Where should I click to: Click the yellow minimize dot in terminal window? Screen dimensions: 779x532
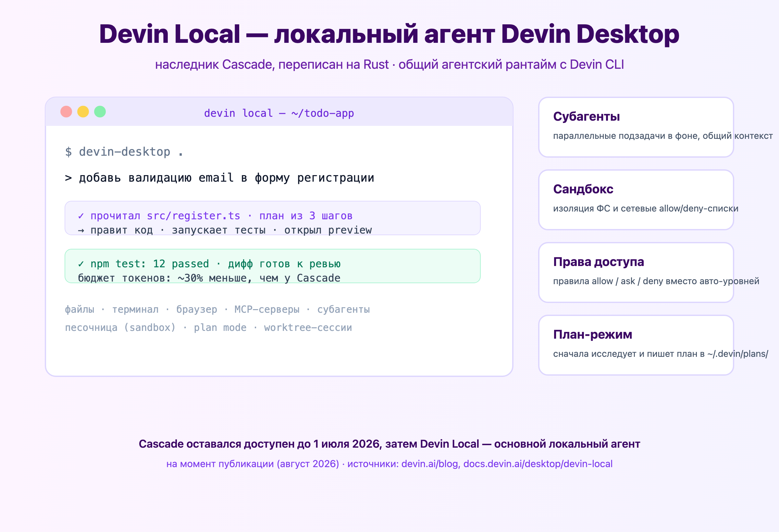pyautogui.click(x=83, y=112)
